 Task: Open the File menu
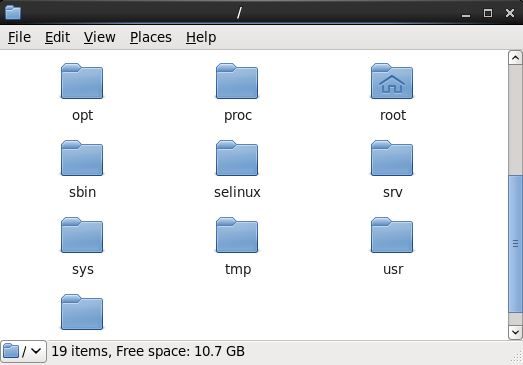click(19, 37)
